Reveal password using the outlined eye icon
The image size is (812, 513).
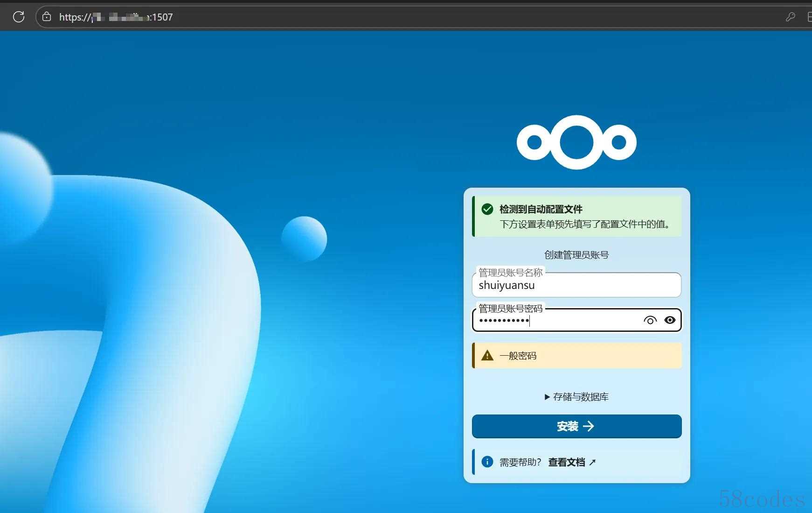[650, 320]
